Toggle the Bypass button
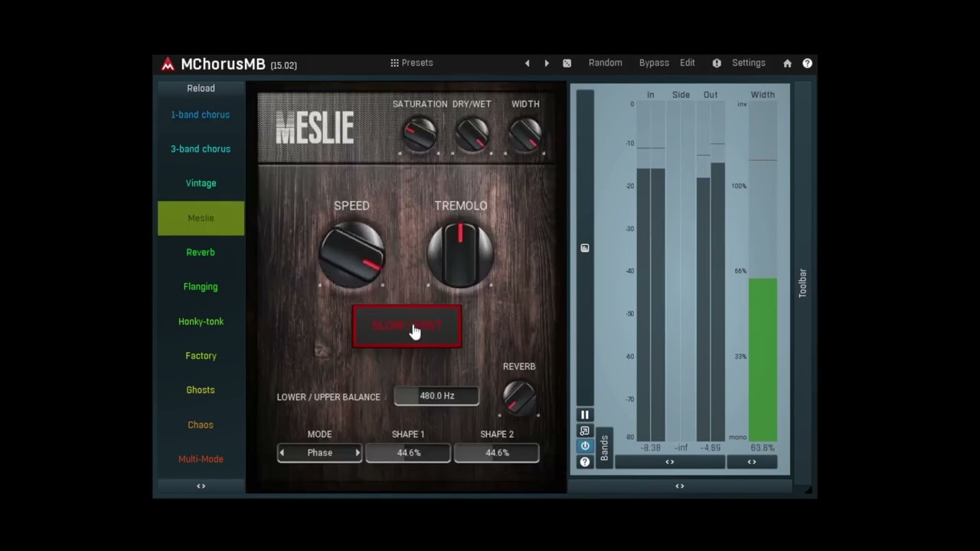The image size is (980, 551). tap(654, 63)
